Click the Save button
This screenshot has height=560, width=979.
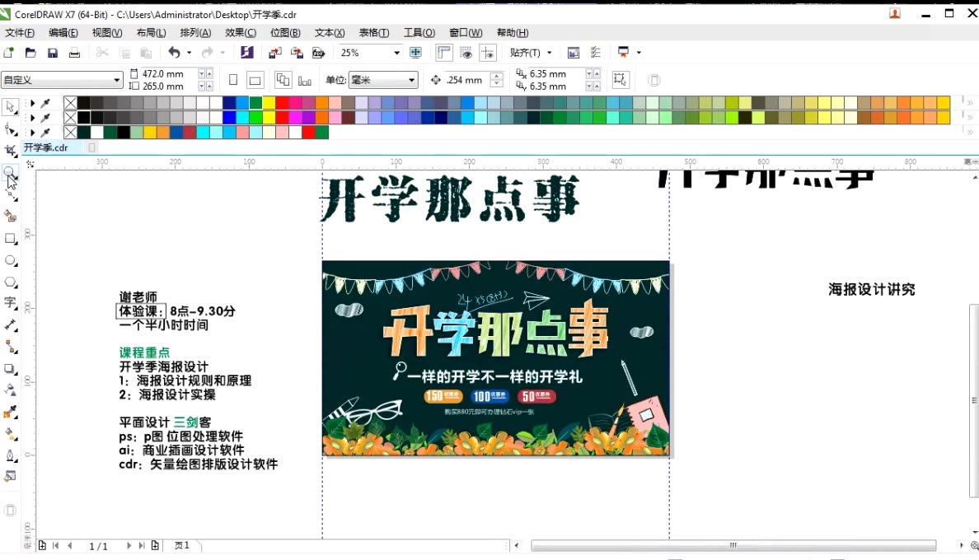coord(53,52)
